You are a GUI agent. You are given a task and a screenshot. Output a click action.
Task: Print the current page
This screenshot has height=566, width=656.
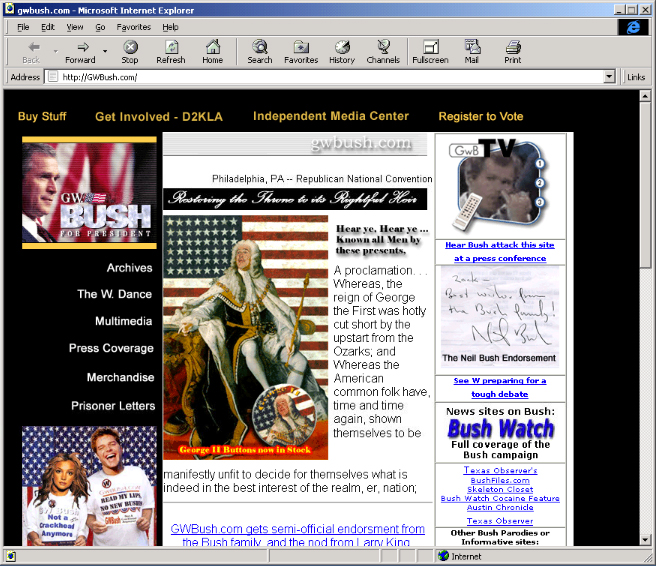(x=512, y=51)
